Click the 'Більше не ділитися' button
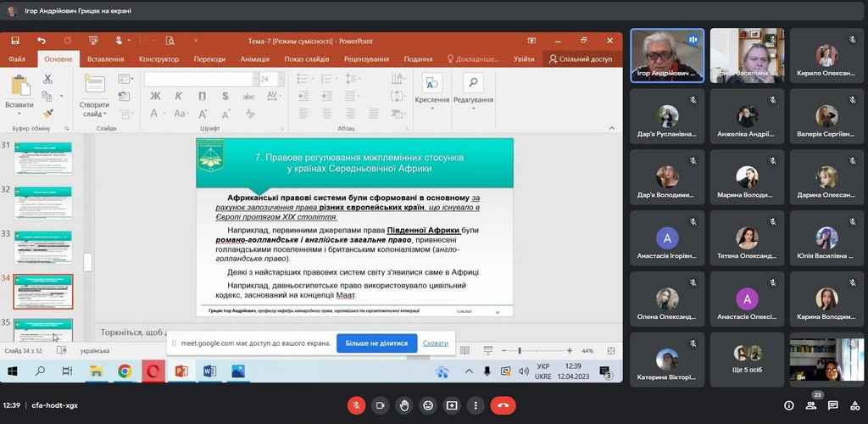The width and height of the screenshot is (868, 424). (x=377, y=343)
